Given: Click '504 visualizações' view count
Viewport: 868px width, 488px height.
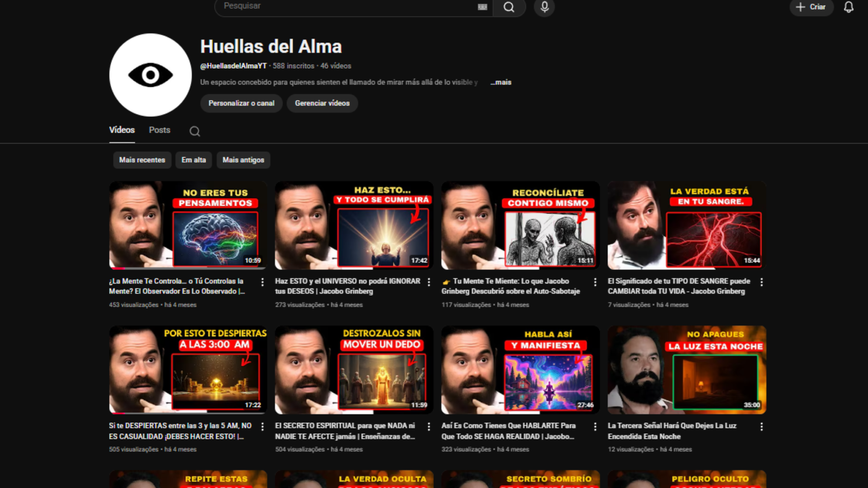Looking at the screenshot, I should coord(299,450).
